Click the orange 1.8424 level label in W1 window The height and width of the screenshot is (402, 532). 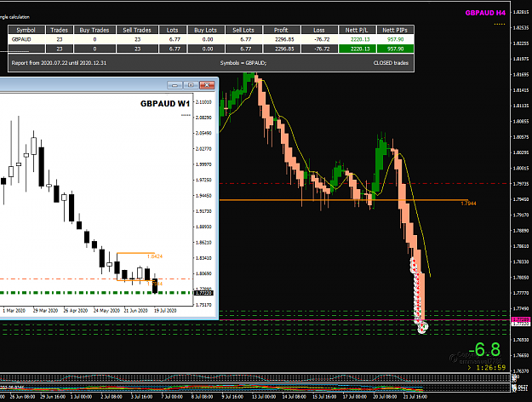point(155,256)
